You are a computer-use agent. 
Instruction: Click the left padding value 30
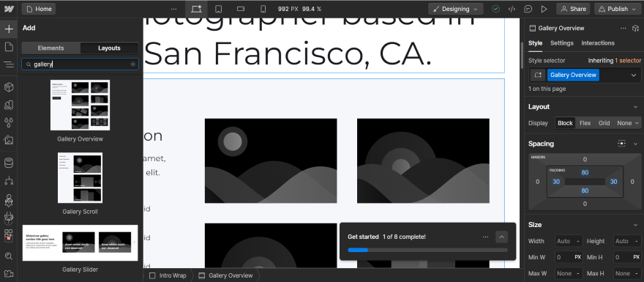pos(556,182)
